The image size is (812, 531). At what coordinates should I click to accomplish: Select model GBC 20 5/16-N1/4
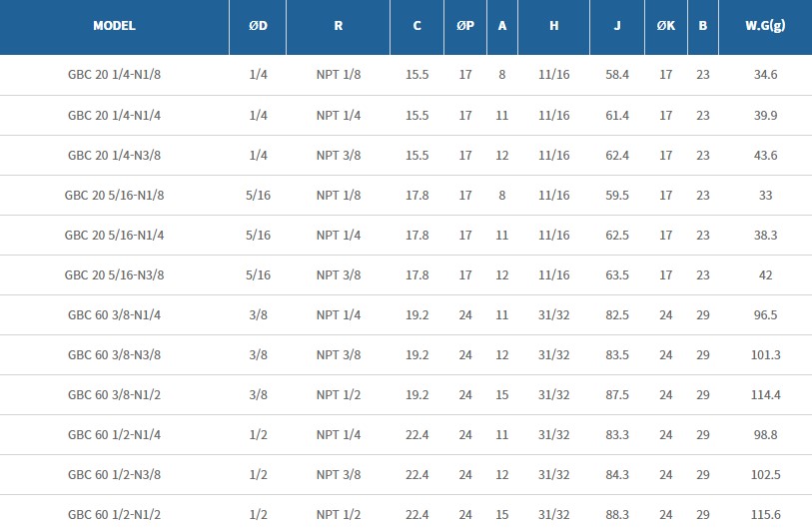pos(114,235)
